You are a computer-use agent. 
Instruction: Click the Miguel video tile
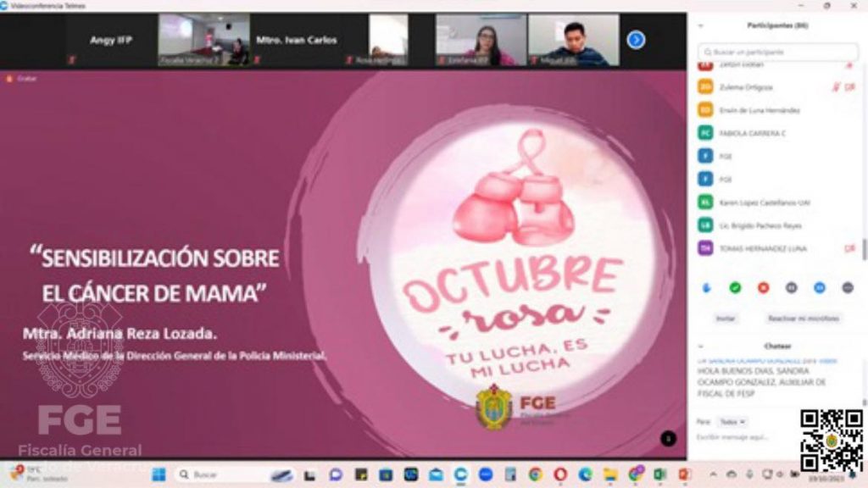574,40
